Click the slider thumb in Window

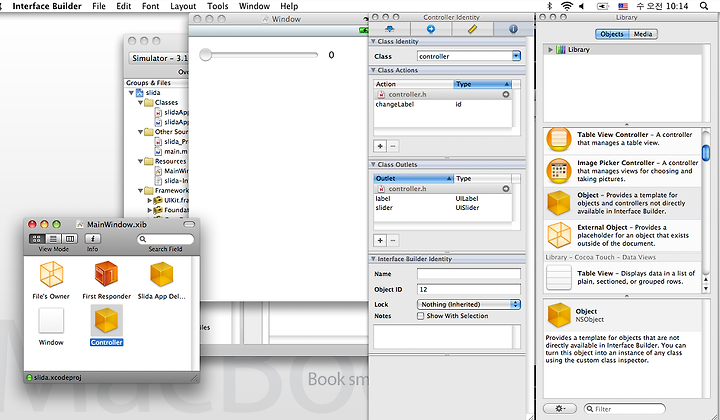pyautogui.click(x=206, y=55)
